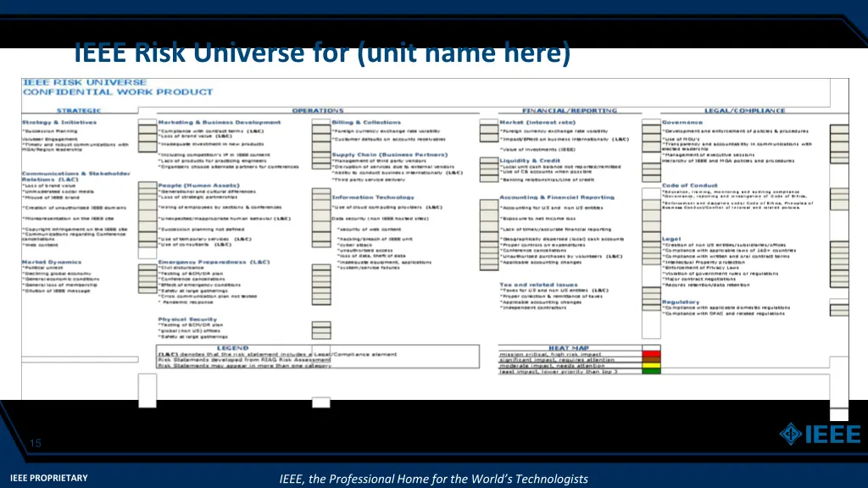
Task: Click the LEGEND box title
Action: (232, 348)
